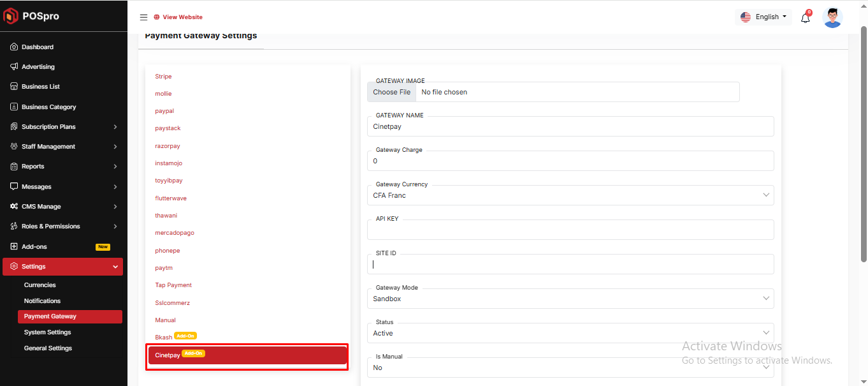Click the user avatar profile picture
Image resolution: width=868 pixels, height=386 pixels.
coord(832,17)
